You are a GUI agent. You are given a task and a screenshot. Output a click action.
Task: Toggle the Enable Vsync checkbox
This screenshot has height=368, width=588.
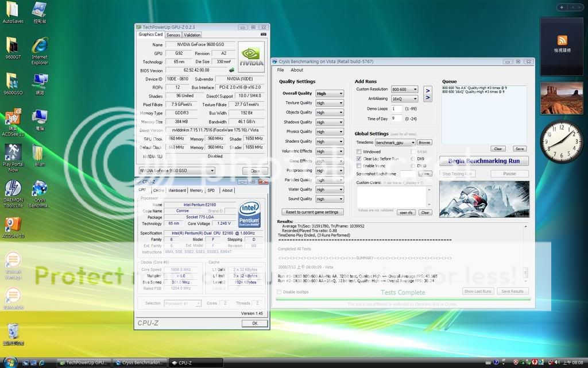pyautogui.click(x=359, y=166)
